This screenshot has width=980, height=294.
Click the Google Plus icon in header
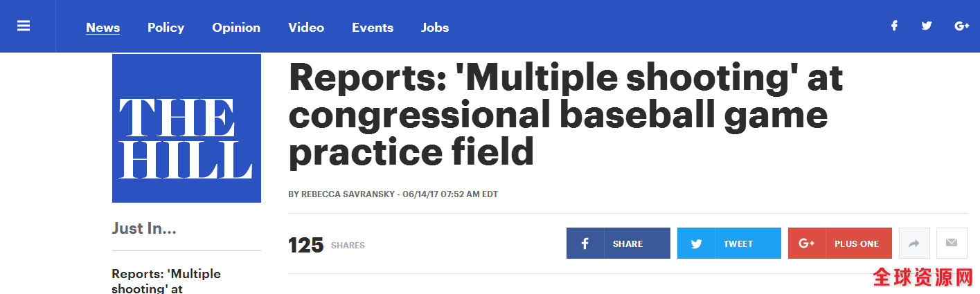tap(961, 26)
